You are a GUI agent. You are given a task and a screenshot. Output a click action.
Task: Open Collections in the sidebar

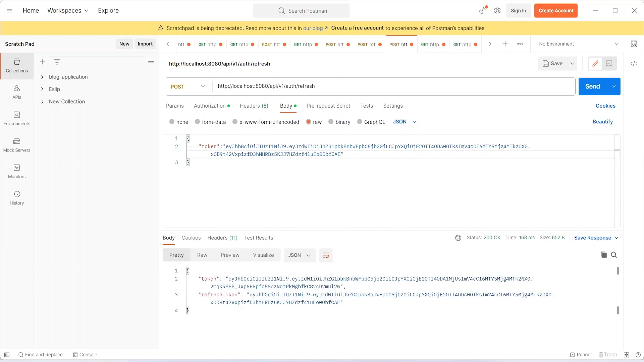17,66
